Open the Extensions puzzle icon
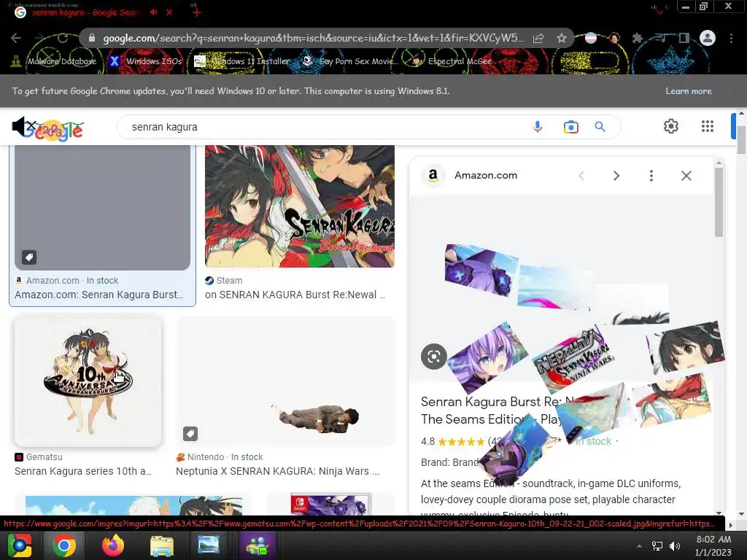This screenshot has height=560, width=747. click(638, 38)
